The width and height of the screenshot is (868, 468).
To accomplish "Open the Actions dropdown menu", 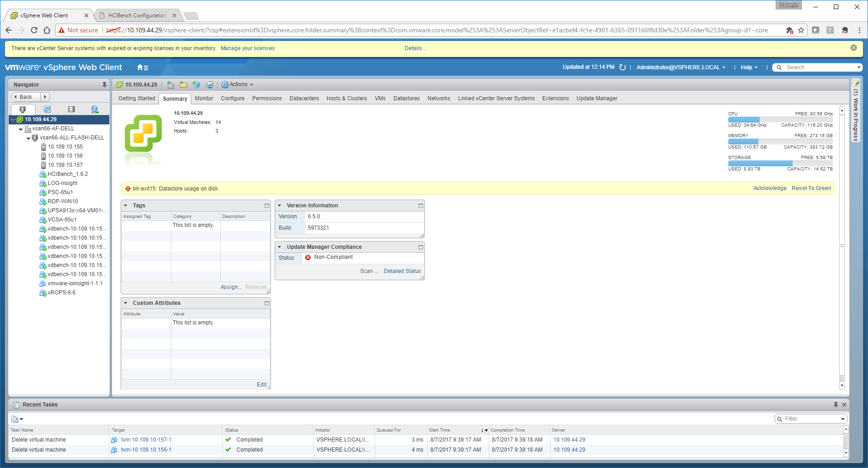I will coord(238,85).
